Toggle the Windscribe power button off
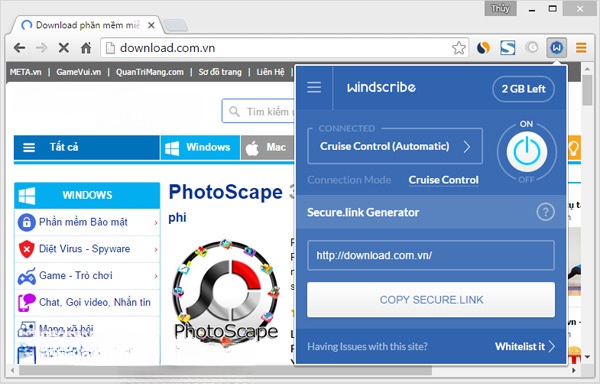Viewport: 600px width, 384px height. [527, 151]
